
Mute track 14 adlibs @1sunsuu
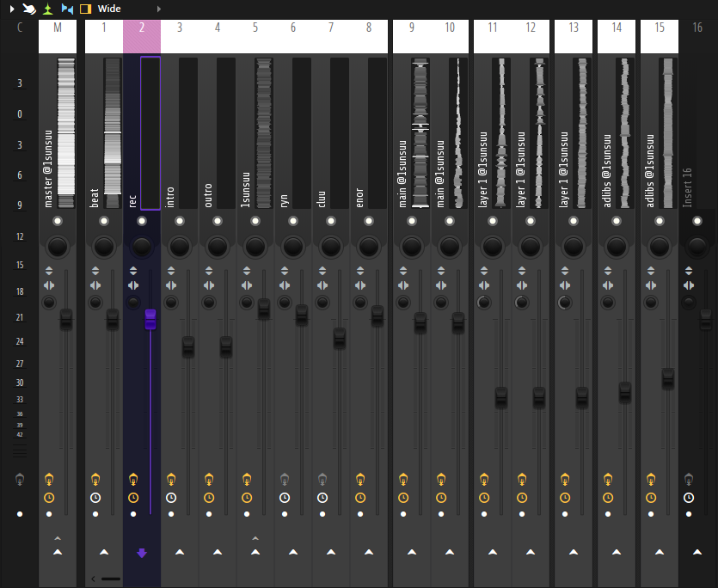(617, 221)
